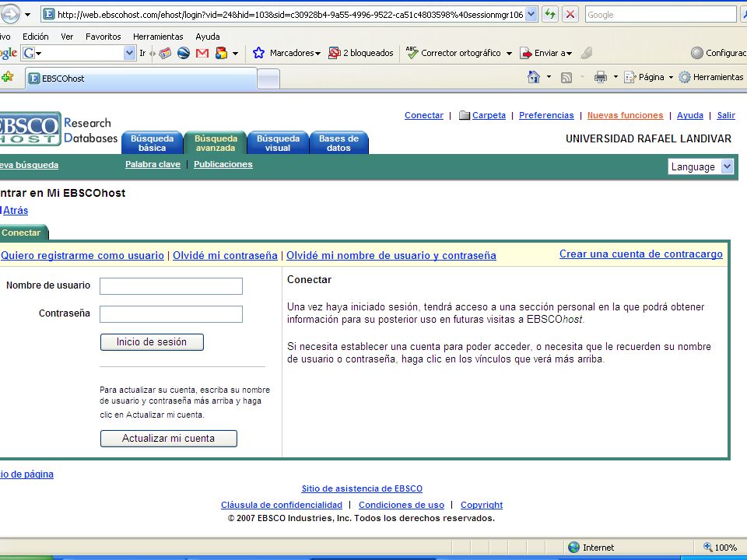Open the Edición menu
The image size is (747, 560).
[x=35, y=37]
